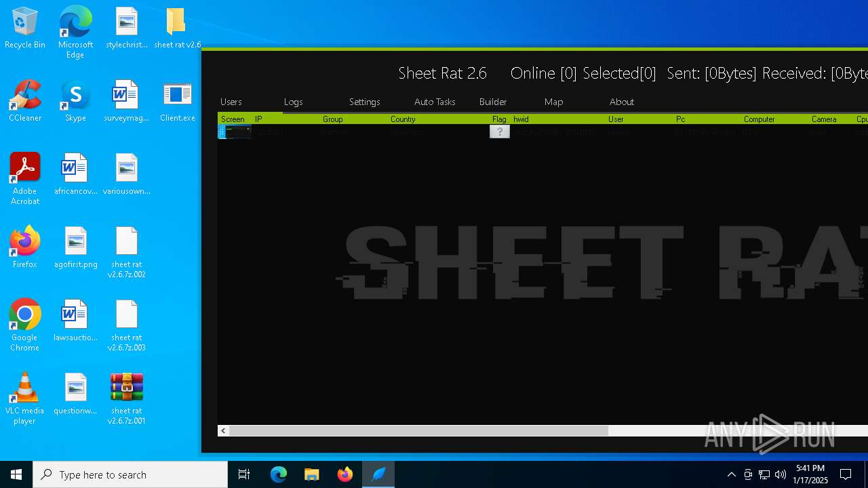The height and width of the screenshot is (488, 868).
Task: Click the Sheet Rat taskbar button
Action: pos(378,474)
